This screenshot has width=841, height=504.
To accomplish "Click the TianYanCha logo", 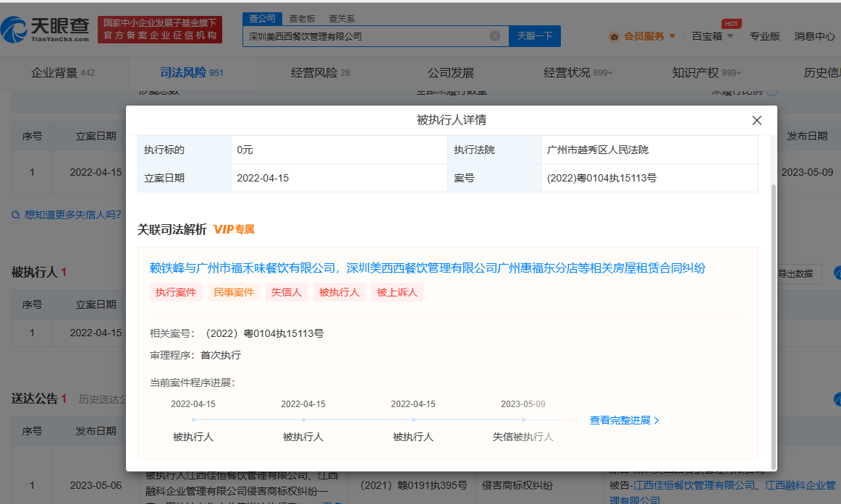I will coord(45,30).
